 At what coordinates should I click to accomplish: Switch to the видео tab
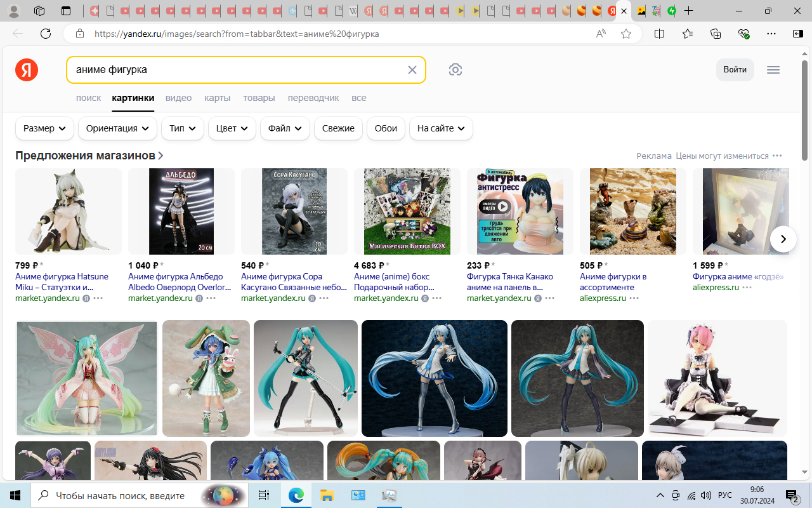click(x=178, y=98)
